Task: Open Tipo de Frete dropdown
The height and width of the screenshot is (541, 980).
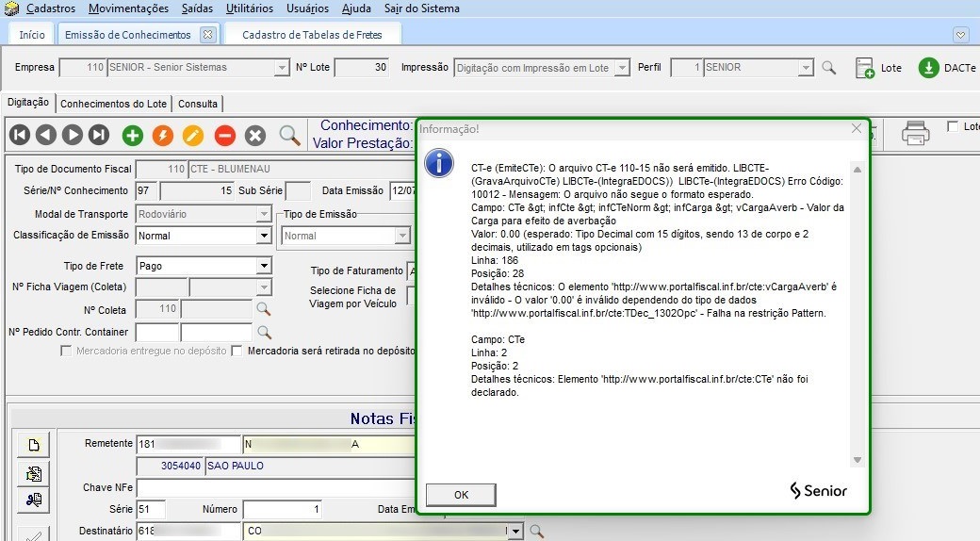Action: 265,266
